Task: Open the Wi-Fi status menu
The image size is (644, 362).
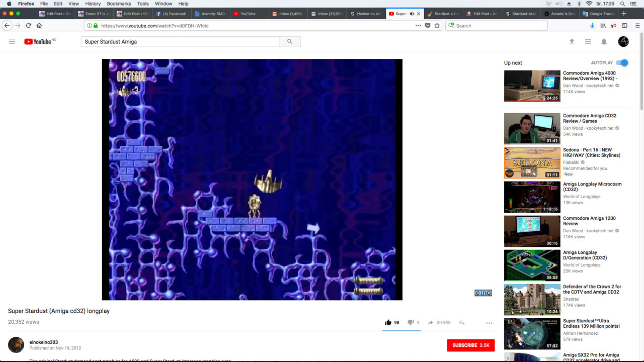Action: (x=589, y=4)
